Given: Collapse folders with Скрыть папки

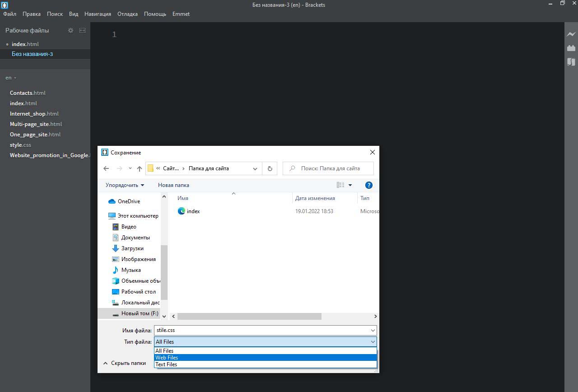Looking at the screenshot, I should (x=125, y=363).
